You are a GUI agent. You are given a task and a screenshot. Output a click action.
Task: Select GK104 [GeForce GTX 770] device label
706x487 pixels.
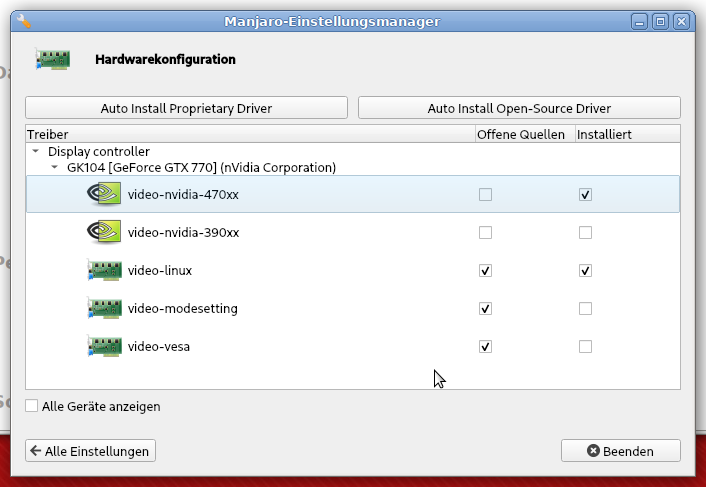(201, 167)
